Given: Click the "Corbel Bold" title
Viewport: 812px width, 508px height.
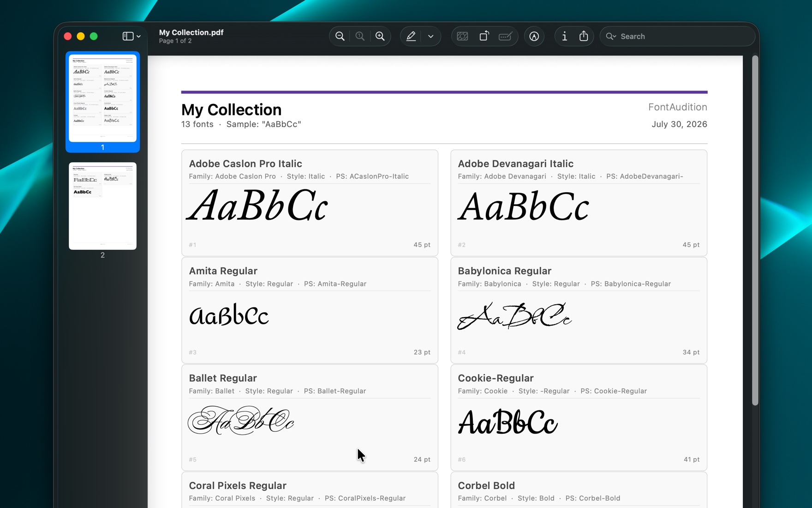Looking at the screenshot, I should pyautogui.click(x=486, y=485).
